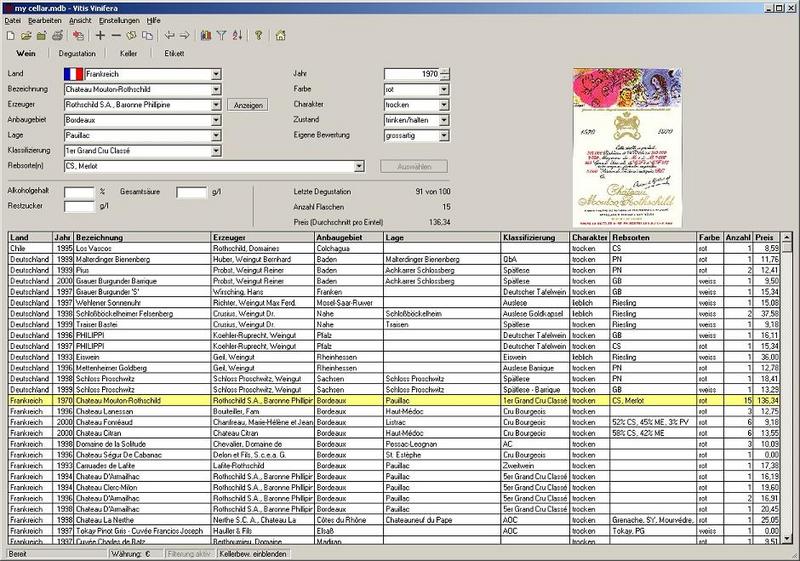Click the Mouton-Rothschild wine label image
Image resolution: width=800 pixels, height=561 pixels.
point(627,148)
